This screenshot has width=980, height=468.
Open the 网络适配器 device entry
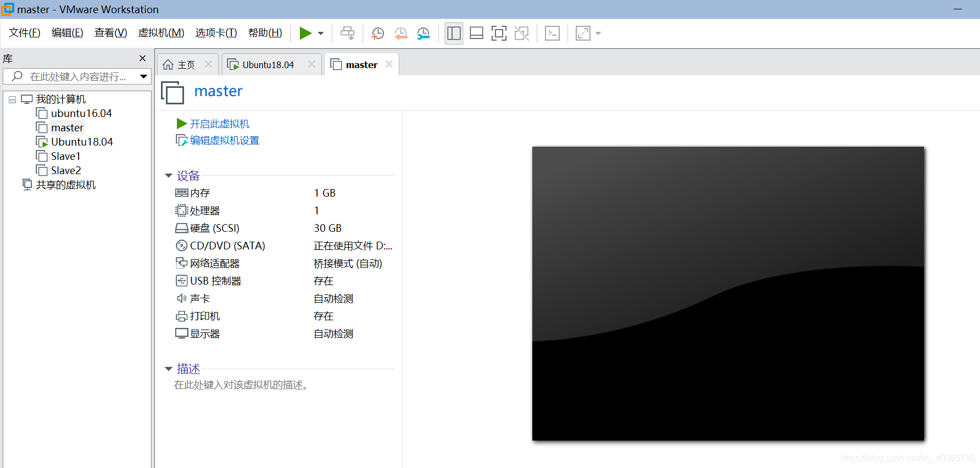(x=215, y=264)
